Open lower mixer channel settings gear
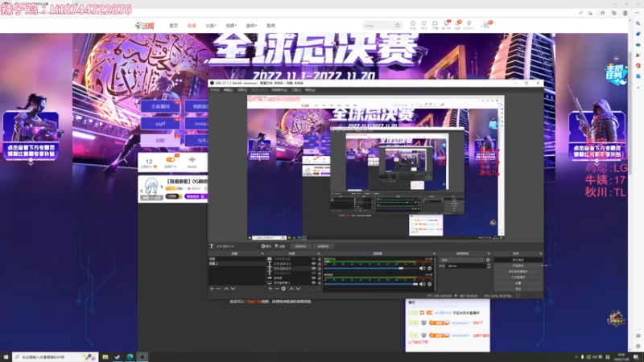The width and height of the screenshot is (644, 362). pos(430,284)
